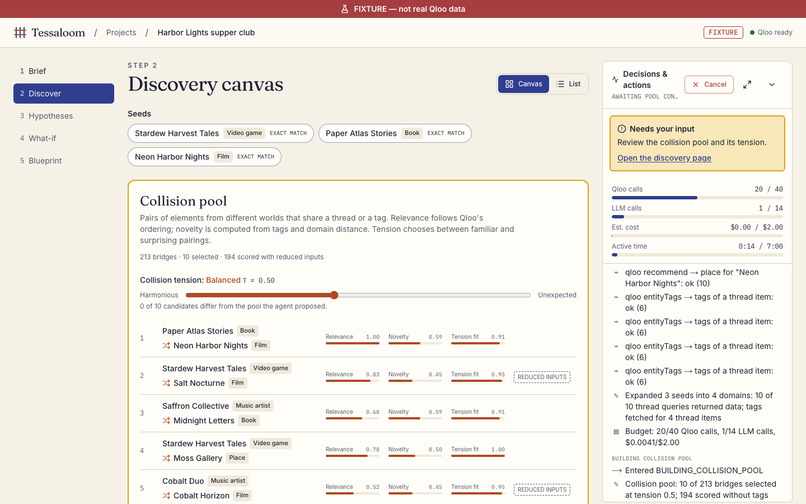The width and height of the screenshot is (806, 504).
Task: Open step 5 Blueprint
Action: point(64,161)
